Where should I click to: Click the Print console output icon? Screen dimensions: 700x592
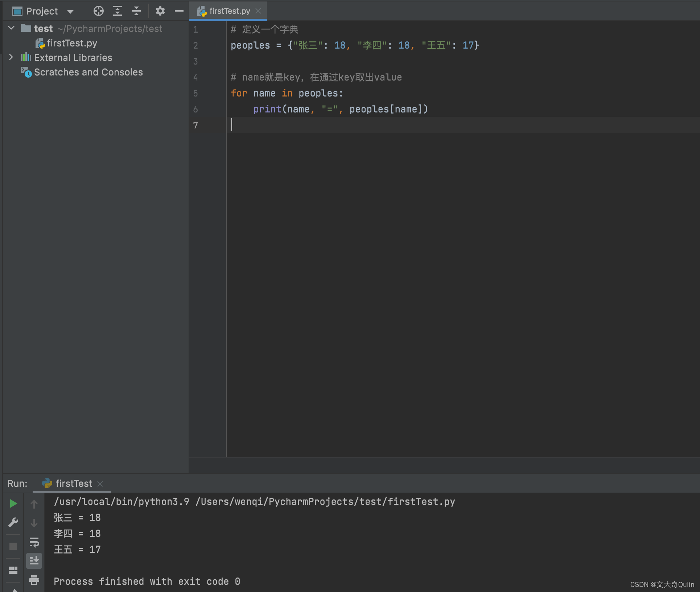click(34, 580)
